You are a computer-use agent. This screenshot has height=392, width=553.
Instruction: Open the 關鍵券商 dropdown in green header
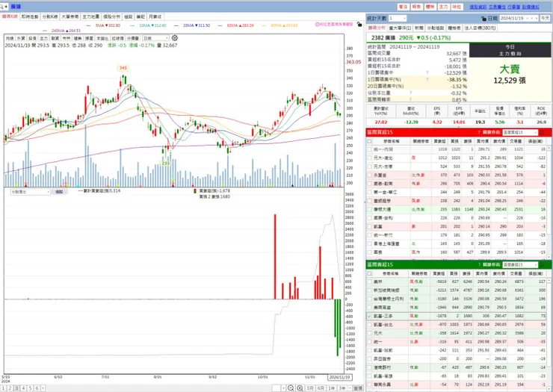pos(520,264)
